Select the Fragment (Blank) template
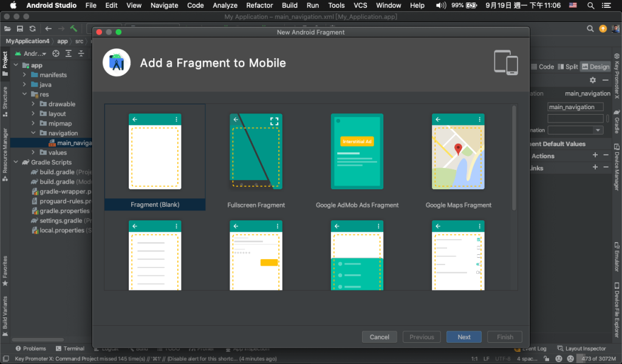 [x=155, y=157]
